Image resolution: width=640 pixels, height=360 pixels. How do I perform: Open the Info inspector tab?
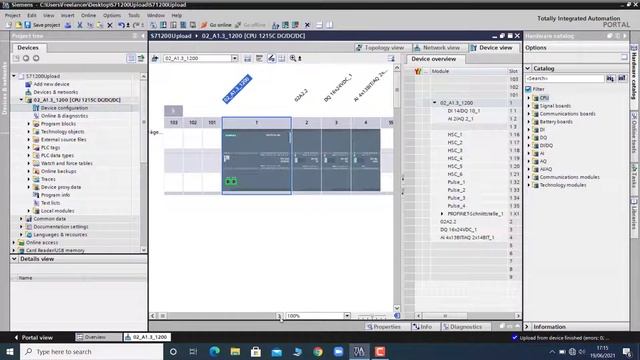422,327
